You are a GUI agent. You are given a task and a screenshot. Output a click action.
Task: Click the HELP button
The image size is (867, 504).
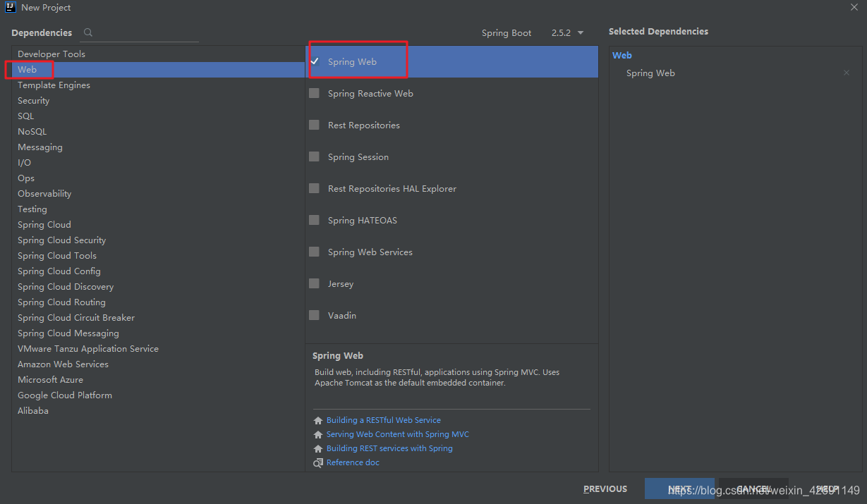click(x=827, y=488)
